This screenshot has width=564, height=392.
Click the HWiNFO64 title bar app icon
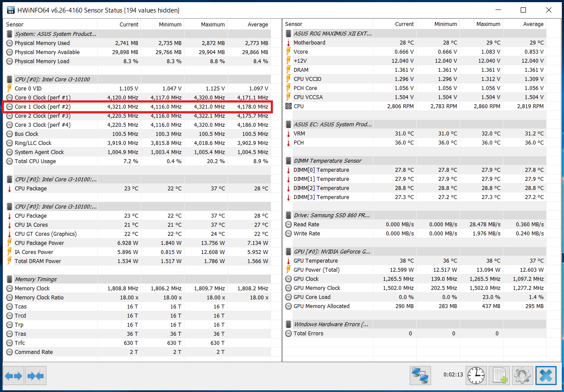point(10,10)
